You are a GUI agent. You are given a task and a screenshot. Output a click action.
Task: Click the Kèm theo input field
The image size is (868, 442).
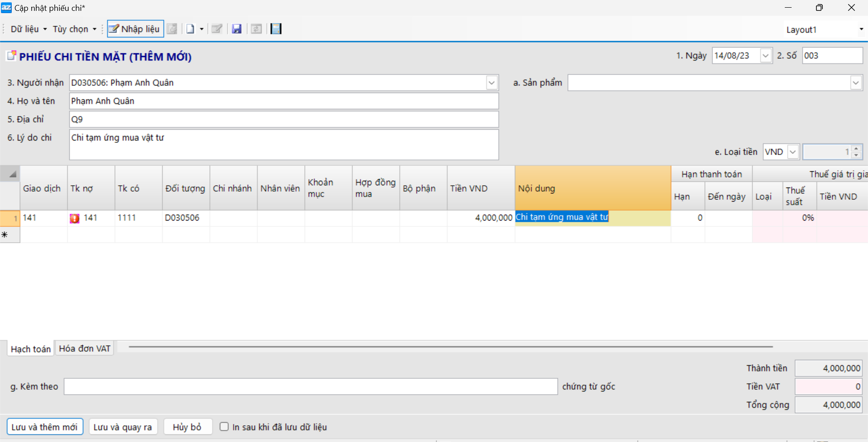[x=310, y=386]
